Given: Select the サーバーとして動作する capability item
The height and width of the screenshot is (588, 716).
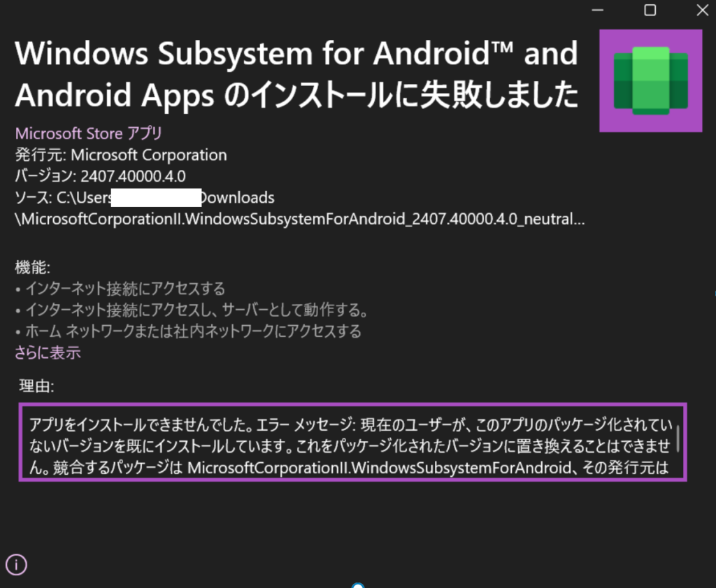Looking at the screenshot, I should point(192,310).
